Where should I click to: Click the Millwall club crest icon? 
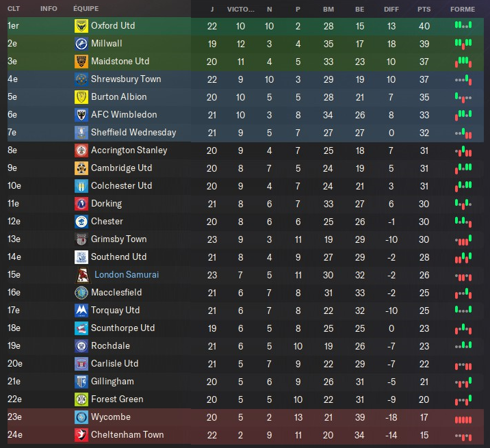81,44
